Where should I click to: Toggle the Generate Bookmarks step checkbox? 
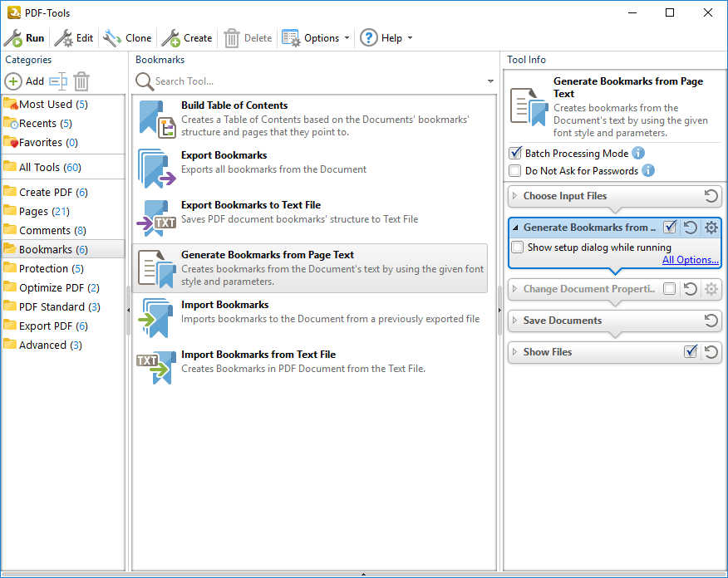pos(670,227)
